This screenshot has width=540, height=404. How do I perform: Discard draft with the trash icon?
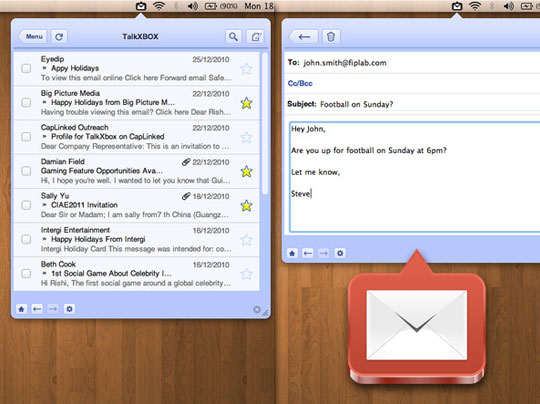(x=331, y=37)
